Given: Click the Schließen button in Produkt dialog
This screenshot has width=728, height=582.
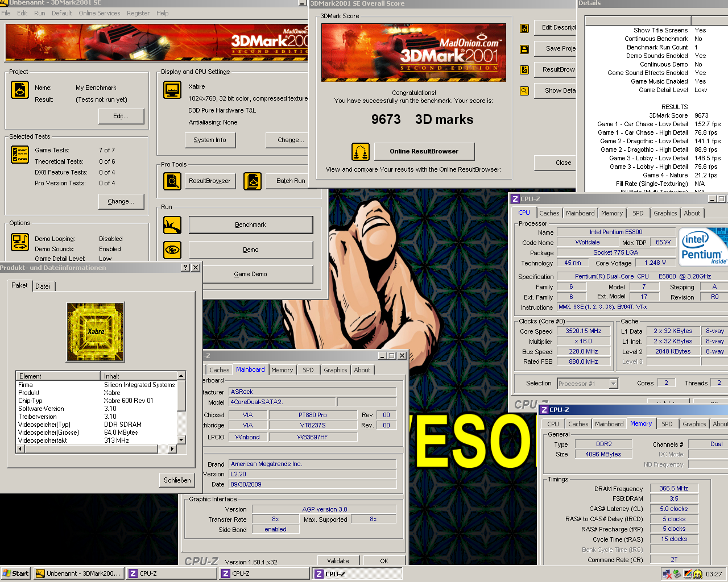Looking at the screenshot, I should coord(177,480).
